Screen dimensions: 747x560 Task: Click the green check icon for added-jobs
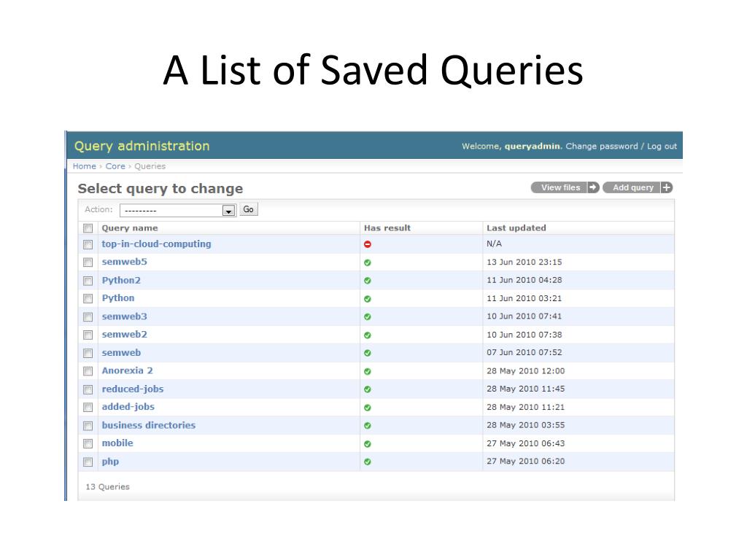[x=368, y=408]
